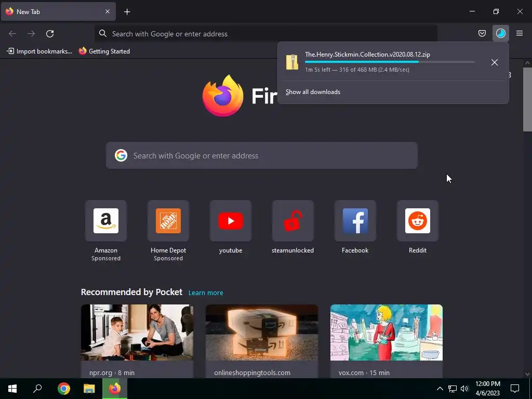Open the Firefox application menu
Screen dimensions: 532x399
pos(520,33)
